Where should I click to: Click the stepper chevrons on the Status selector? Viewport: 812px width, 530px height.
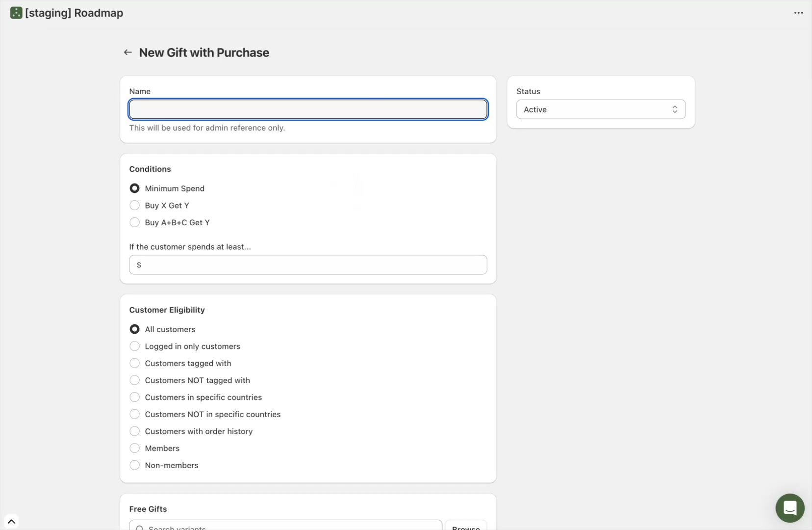[x=675, y=109]
